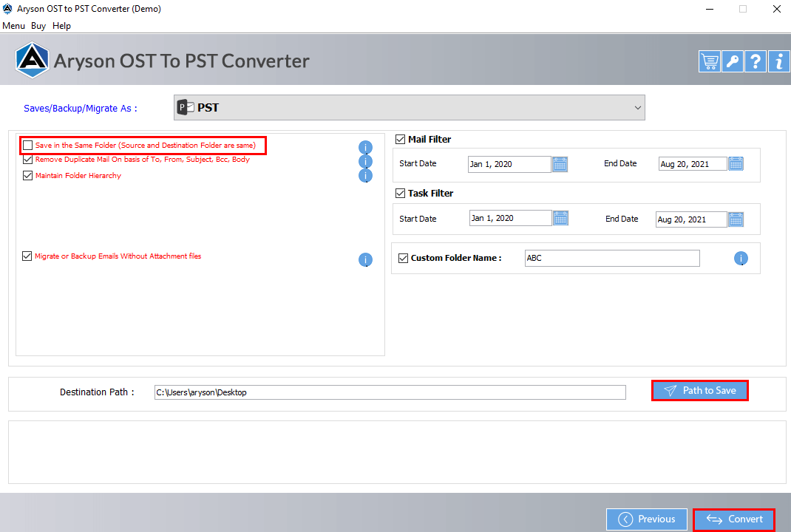Viewport: 791px width, 532px height.
Task: Disable the Task Filter checkbox
Action: click(400, 193)
